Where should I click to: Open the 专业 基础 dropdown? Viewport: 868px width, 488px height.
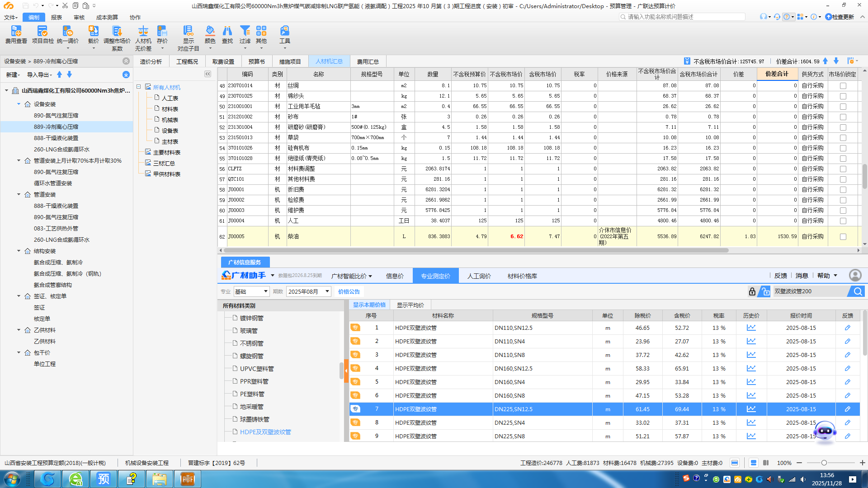(265, 291)
